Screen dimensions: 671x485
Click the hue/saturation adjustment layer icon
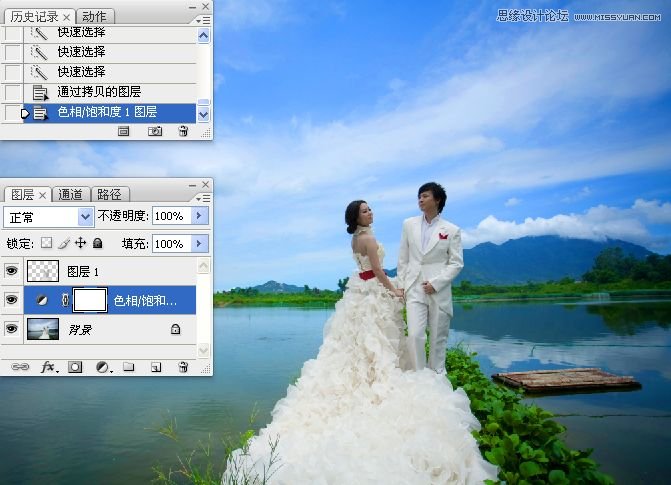coord(42,301)
